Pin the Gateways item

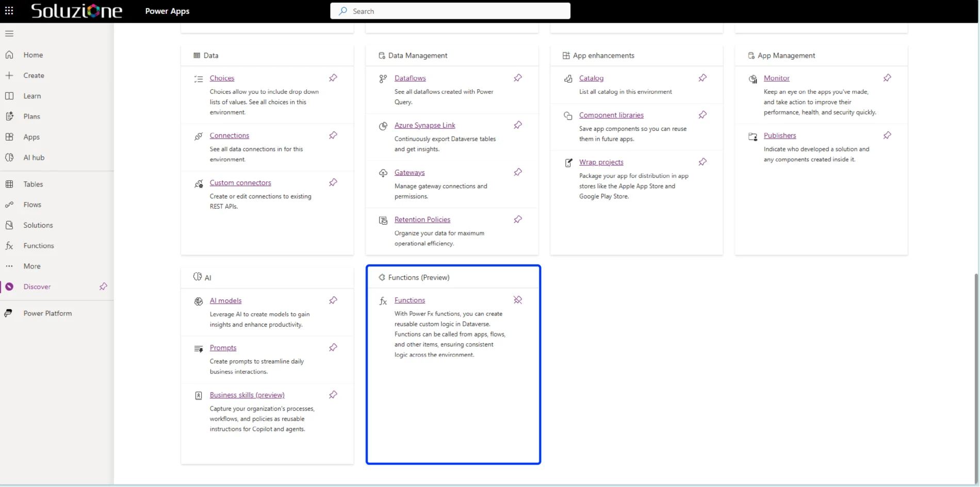coord(518,172)
